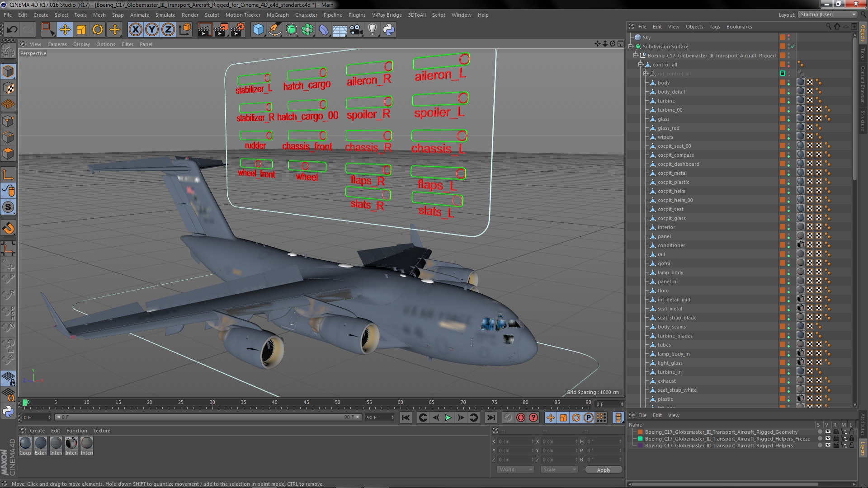Enable Snap tool in left palette
The width and height of the screenshot is (868, 488).
click(x=8, y=207)
